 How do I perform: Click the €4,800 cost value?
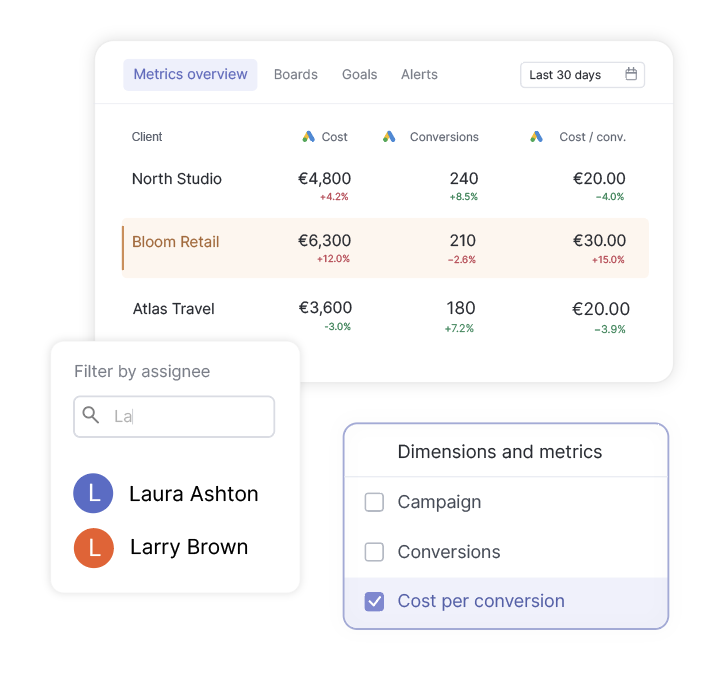pyautogui.click(x=325, y=178)
